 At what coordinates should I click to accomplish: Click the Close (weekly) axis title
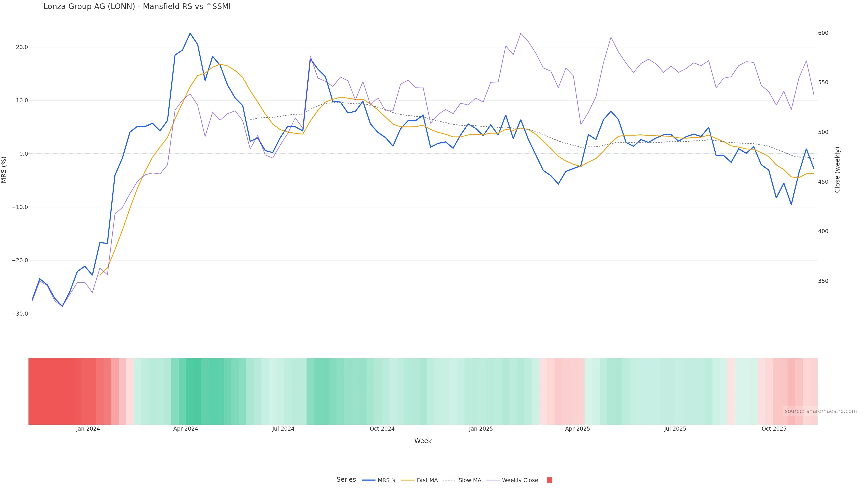click(x=837, y=170)
